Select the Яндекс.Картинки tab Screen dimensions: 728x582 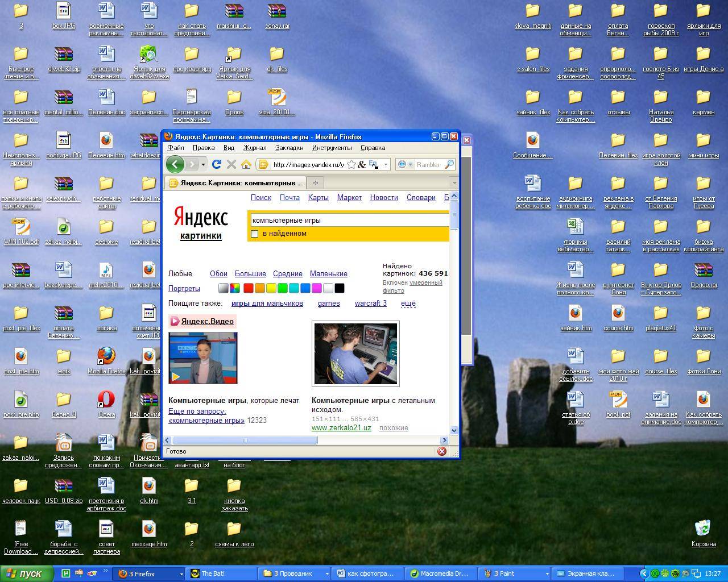pos(235,182)
